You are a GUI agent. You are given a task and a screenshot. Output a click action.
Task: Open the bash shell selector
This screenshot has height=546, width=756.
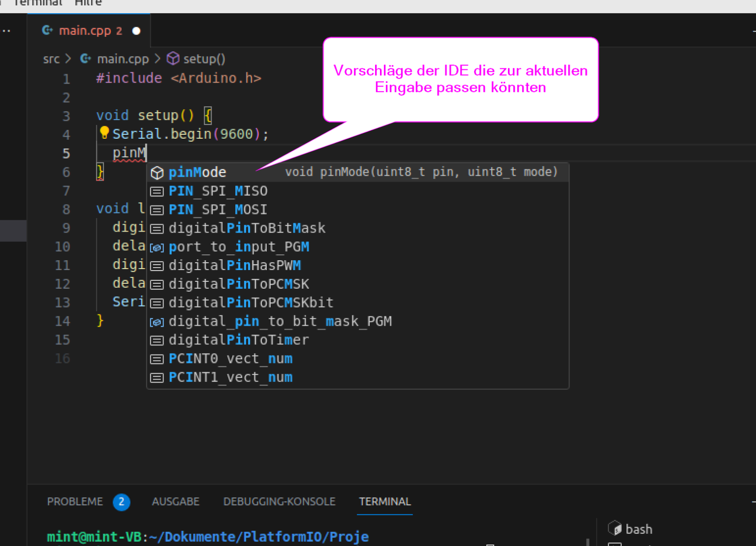639,529
